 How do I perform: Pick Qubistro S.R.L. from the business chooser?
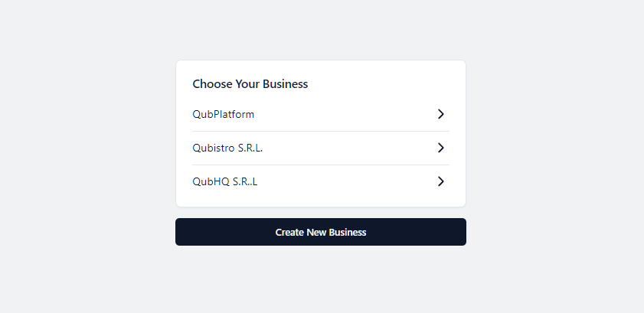(321, 148)
